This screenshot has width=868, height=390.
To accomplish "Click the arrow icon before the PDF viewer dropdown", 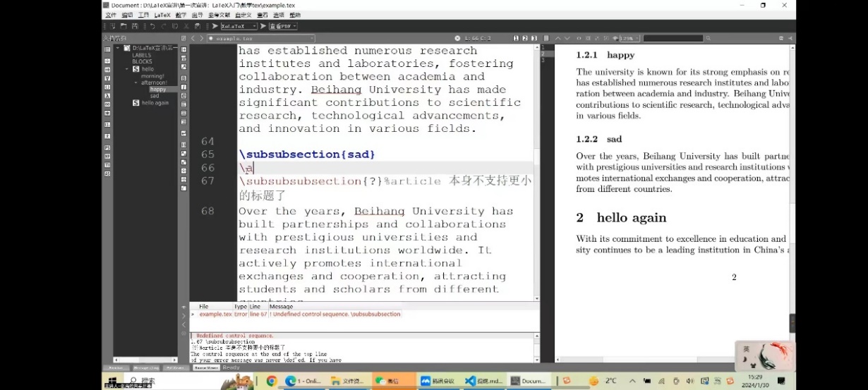I will pyautogui.click(x=263, y=26).
